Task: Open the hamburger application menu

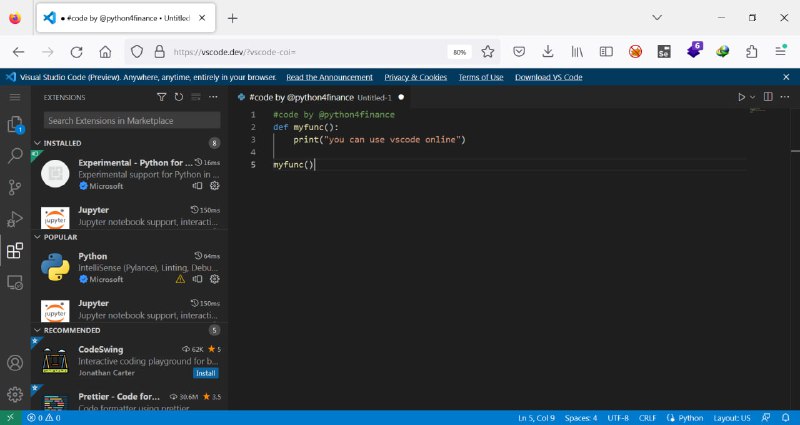Action: coord(15,97)
